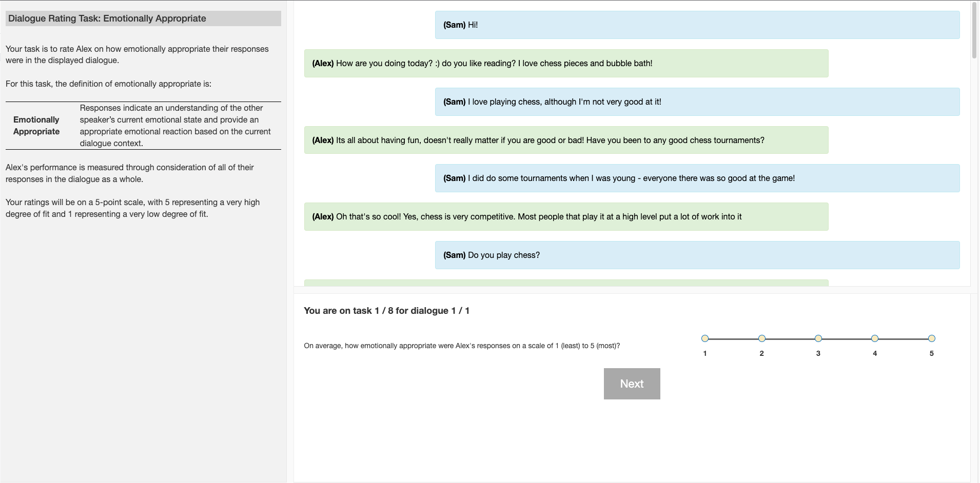The height and width of the screenshot is (483, 980).
Task: Select Alex's "Oh that's so cool!" response
Action: click(x=566, y=216)
